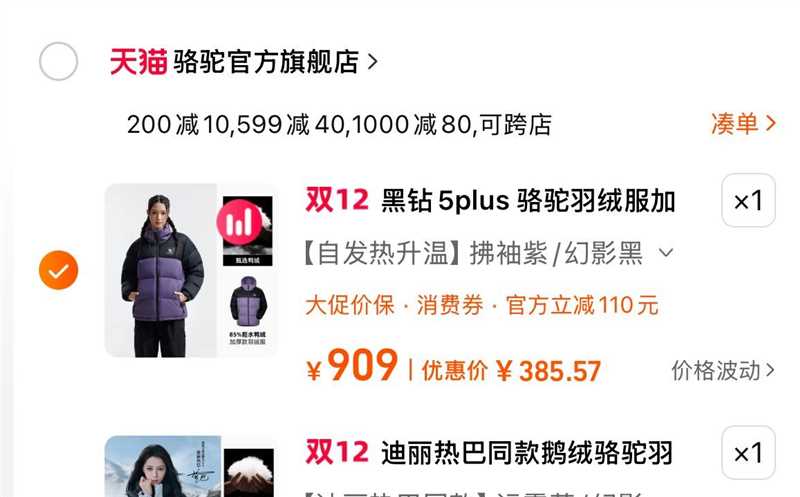Viewport: 800px width, 497px height.
Task: Click the ¥909 price of first item
Action: tap(352, 365)
